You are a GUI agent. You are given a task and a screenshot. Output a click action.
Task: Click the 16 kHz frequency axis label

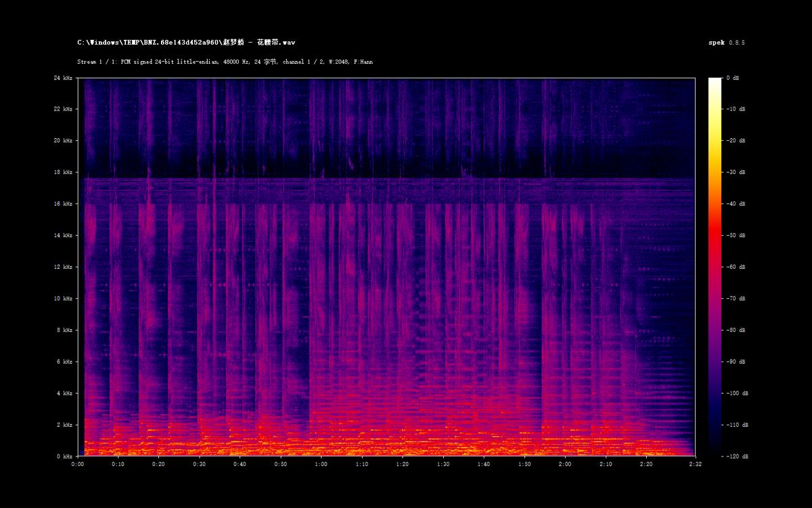pos(63,204)
